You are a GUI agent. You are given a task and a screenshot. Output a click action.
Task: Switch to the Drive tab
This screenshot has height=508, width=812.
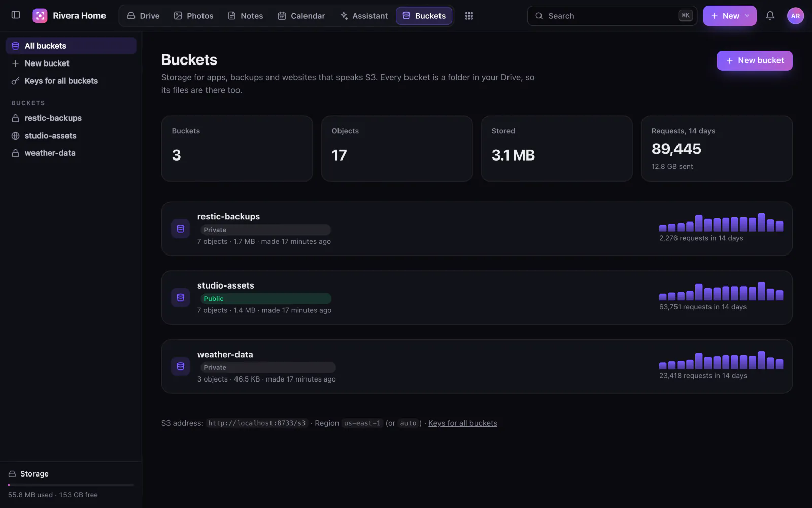click(x=143, y=16)
